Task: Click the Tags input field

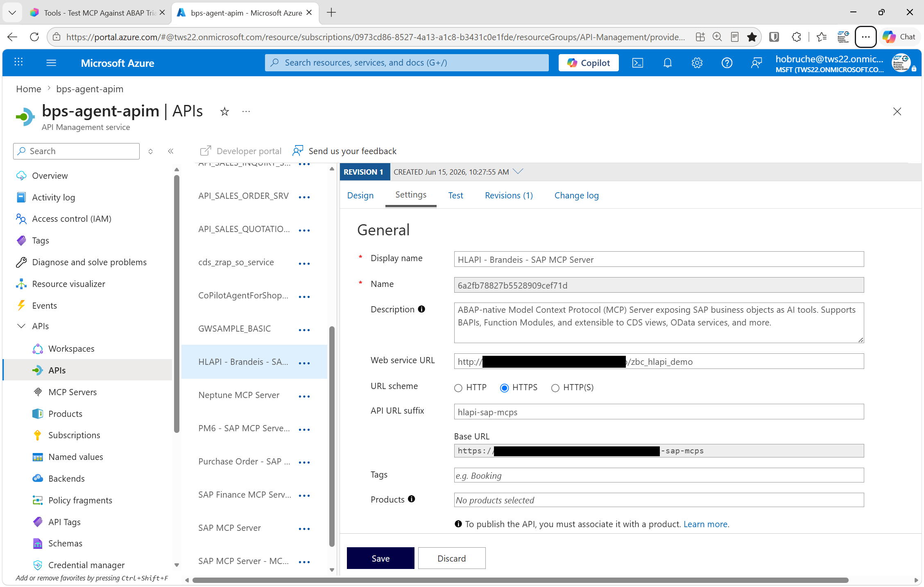Action: tap(659, 476)
